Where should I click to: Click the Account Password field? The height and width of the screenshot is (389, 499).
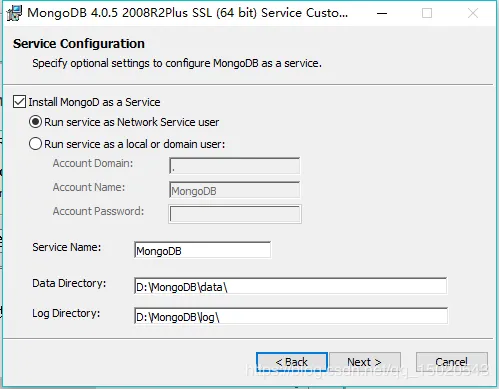(235, 214)
